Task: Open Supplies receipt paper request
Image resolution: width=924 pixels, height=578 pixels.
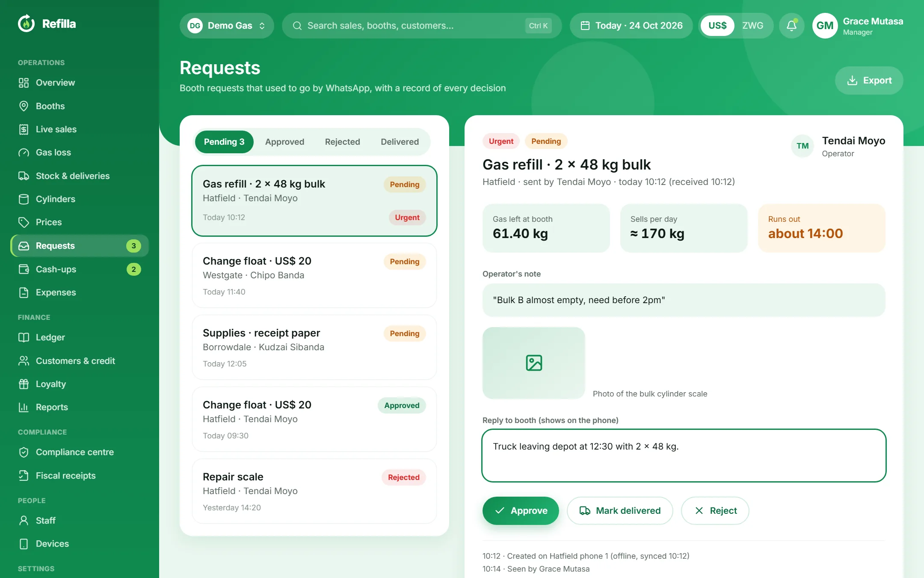Action: pos(314,347)
